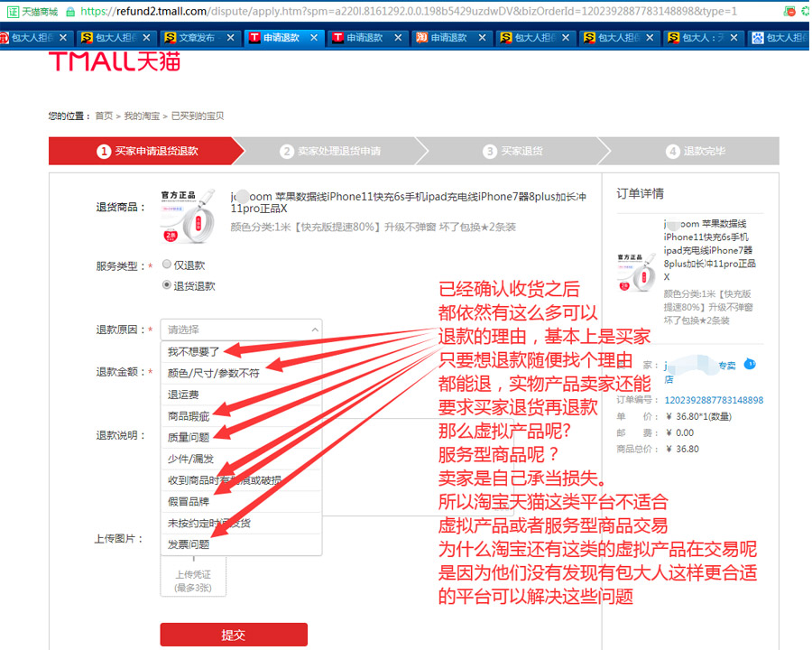812x650 pixels.
Task: Click the shield extension icon in address bar
Action: [790, 12]
